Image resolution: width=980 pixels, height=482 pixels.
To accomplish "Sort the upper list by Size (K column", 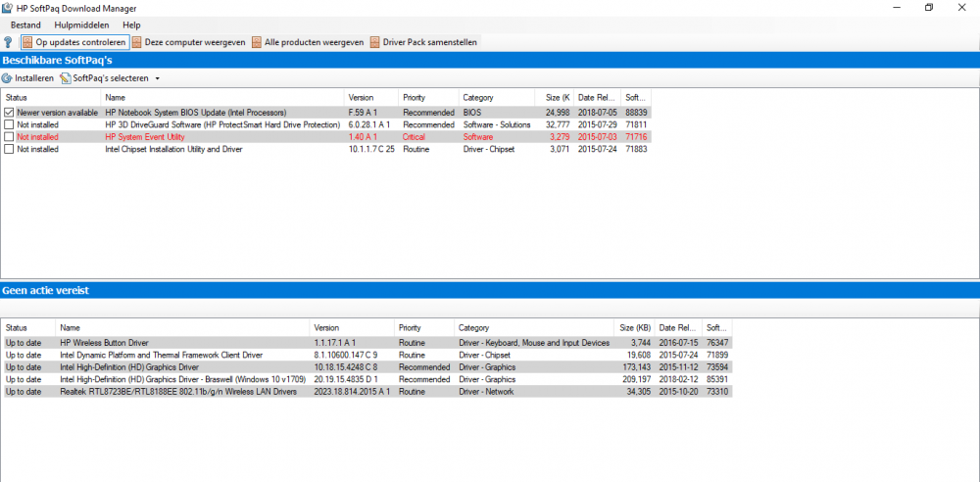I will (x=555, y=98).
